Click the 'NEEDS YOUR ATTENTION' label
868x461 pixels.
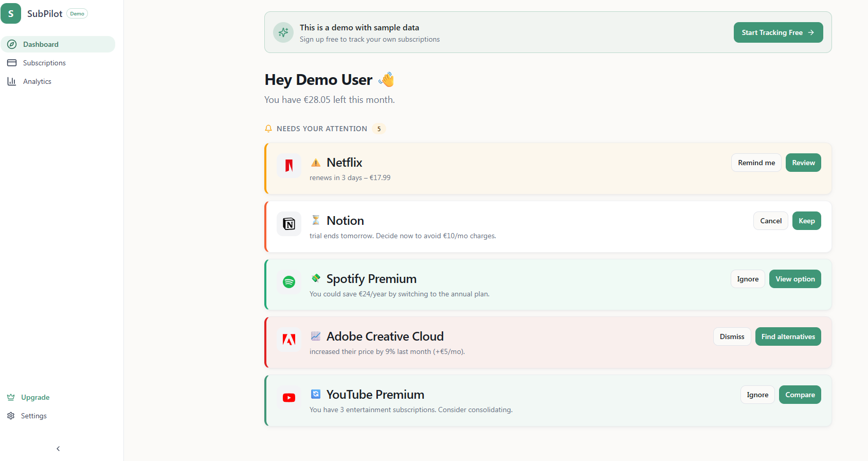[x=322, y=129]
